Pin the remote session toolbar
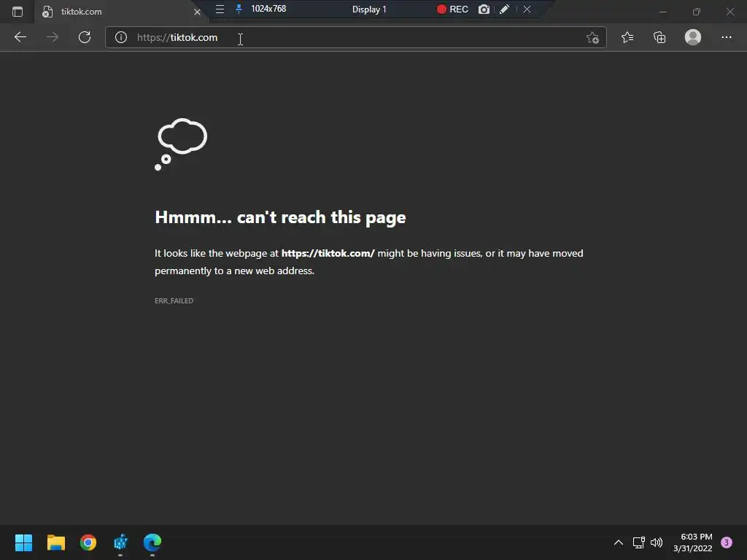The width and height of the screenshot is (747, 560). 239,9
